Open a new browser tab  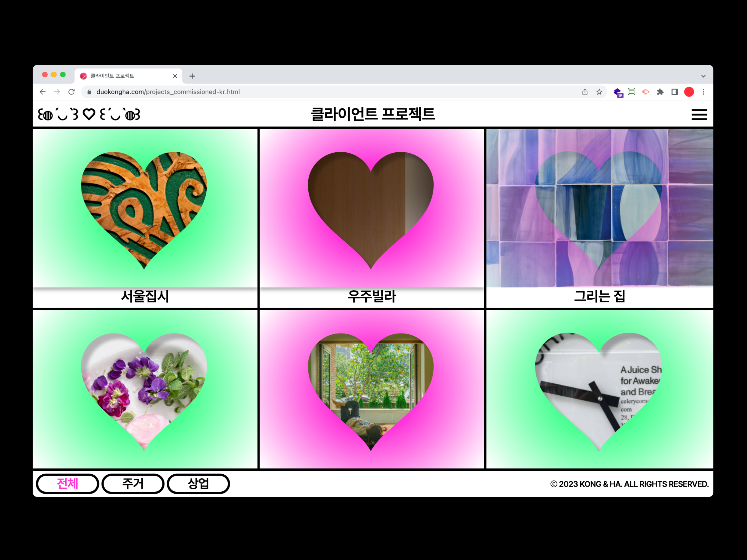pyautogui.click(x=192, y=76)
